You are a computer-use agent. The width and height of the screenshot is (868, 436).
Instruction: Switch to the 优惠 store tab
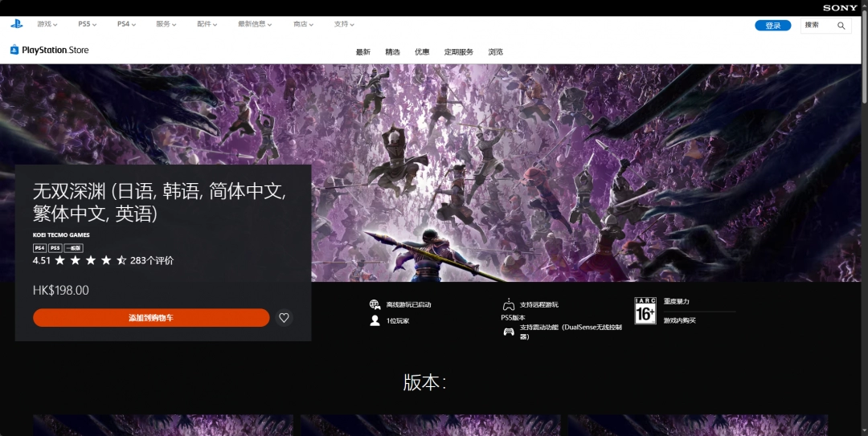[422, 52]
